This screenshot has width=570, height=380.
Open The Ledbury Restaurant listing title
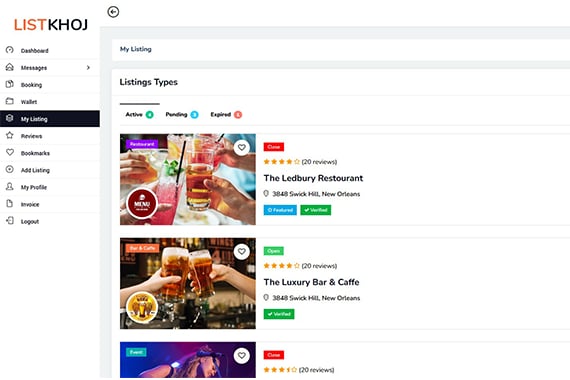pos(313,178)
